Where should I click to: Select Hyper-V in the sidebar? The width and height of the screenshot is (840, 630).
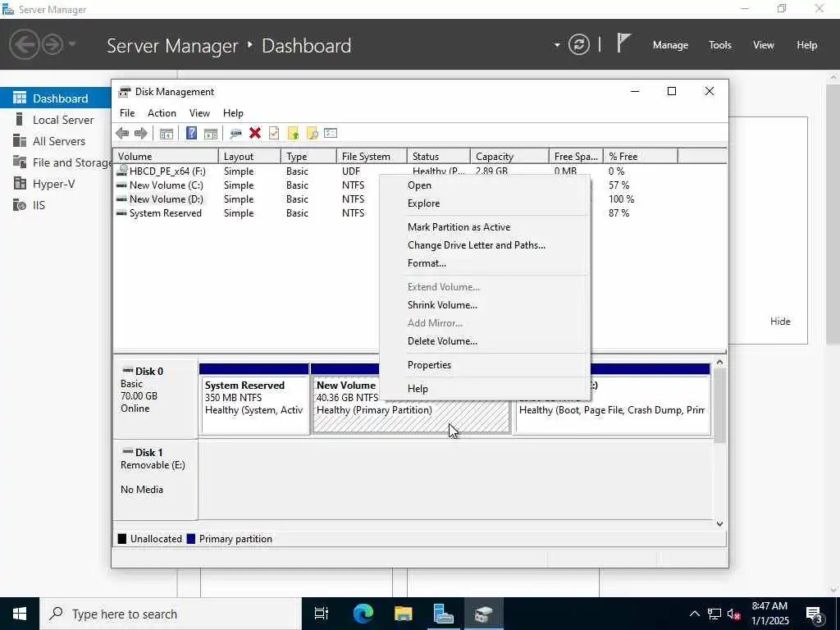(56, 184)
